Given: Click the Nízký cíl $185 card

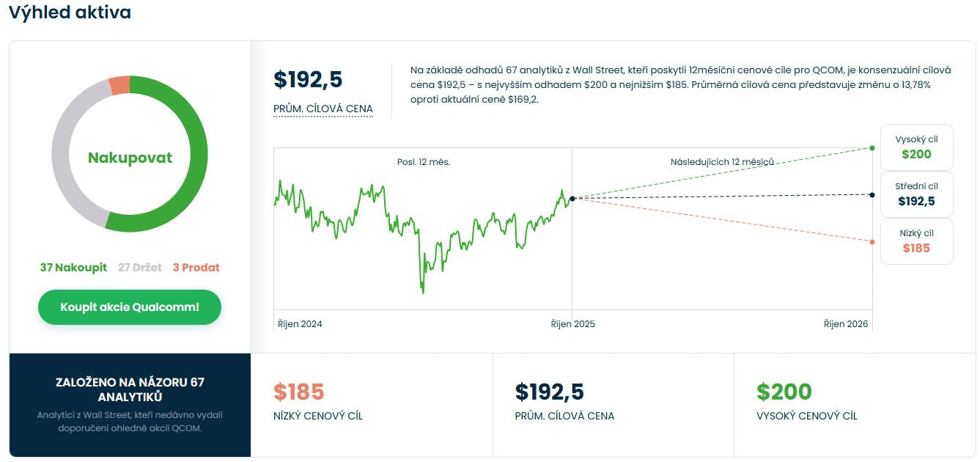Looking at the screenshot, I should (916, 241).
